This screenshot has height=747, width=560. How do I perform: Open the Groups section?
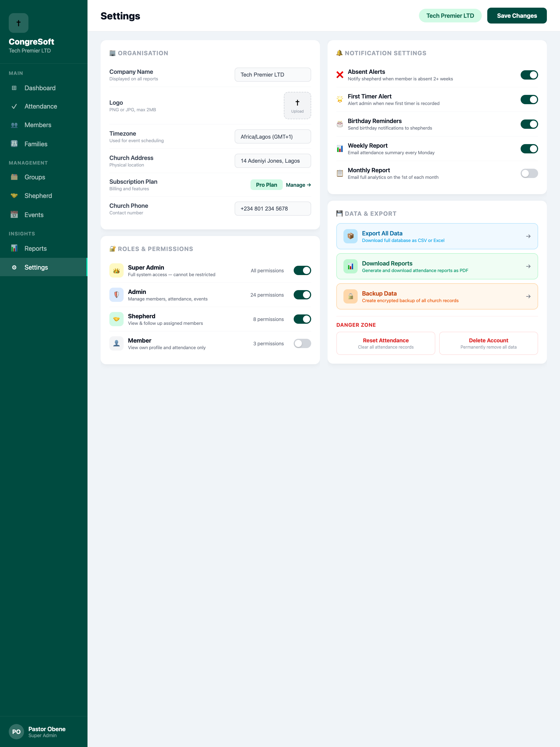pos(43,177)
